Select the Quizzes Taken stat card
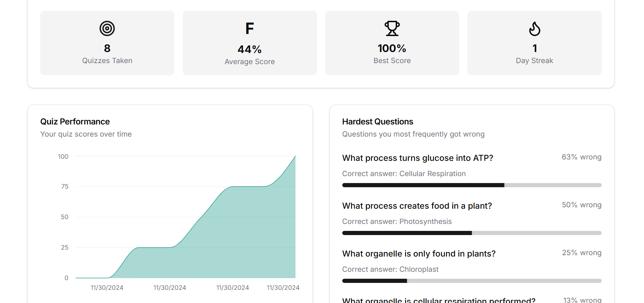The image size is (644, 303). pos(107,43)
